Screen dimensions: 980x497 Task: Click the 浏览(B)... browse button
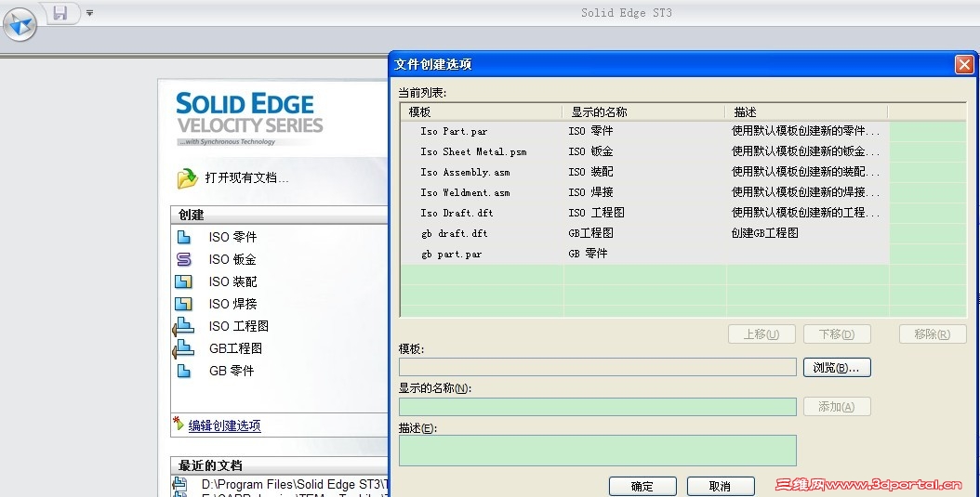837,367
